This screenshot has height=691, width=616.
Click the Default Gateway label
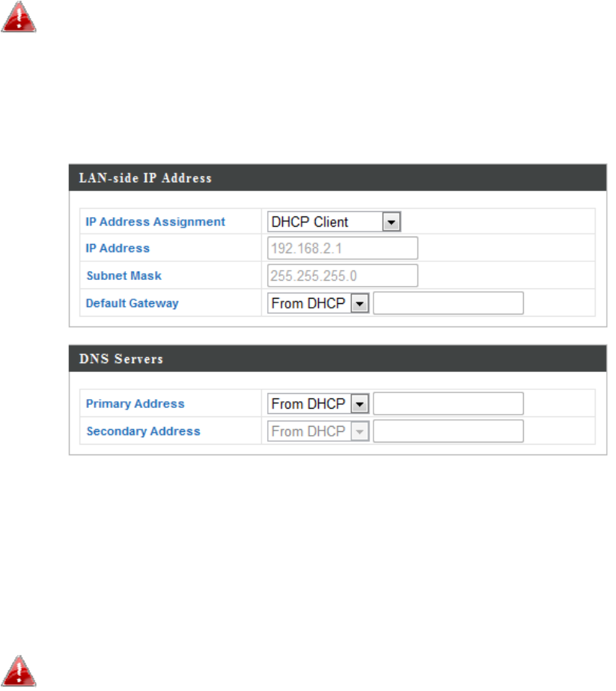(132, 303)
